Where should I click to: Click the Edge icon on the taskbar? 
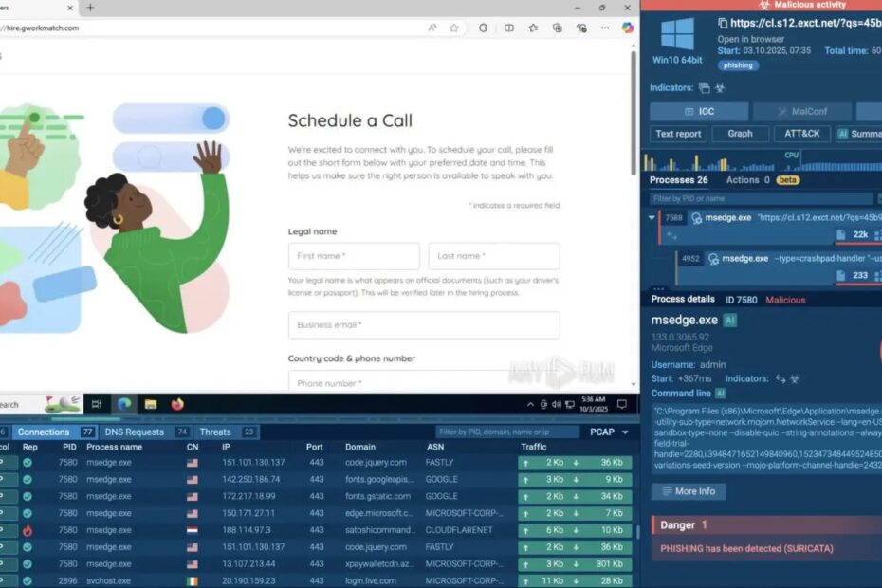coord(124,404)
